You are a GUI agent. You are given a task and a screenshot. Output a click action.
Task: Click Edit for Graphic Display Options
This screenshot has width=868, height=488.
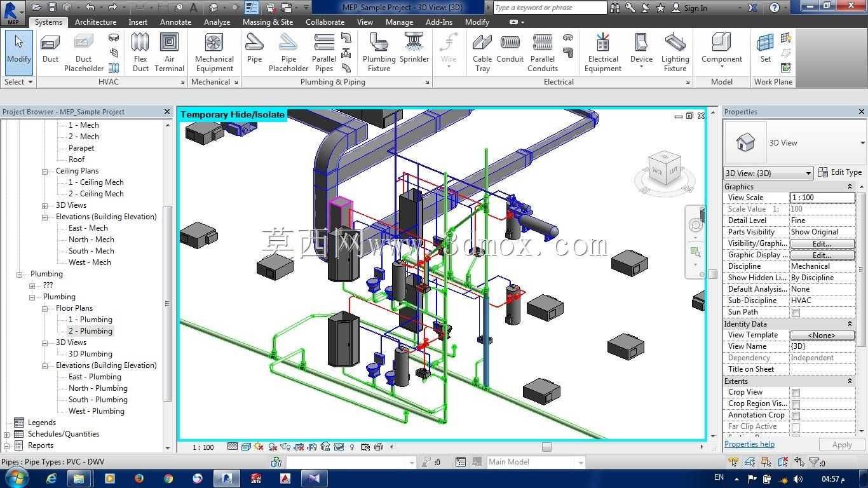822,255
